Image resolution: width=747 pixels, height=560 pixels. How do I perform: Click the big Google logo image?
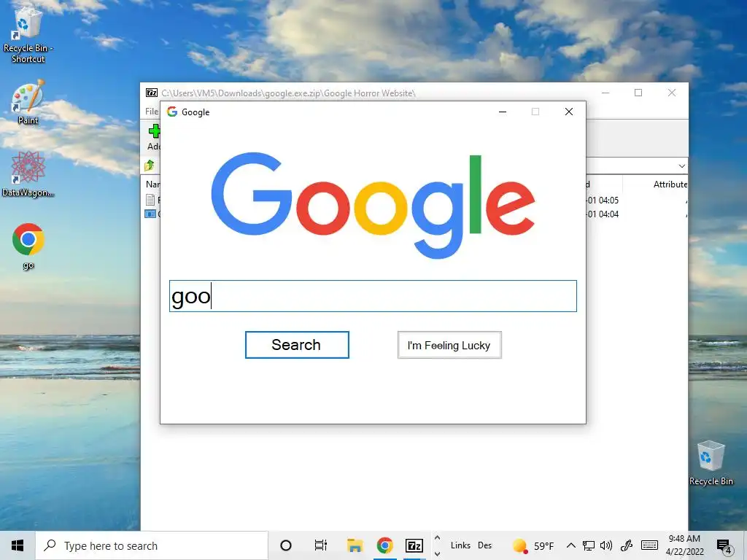point(373,205)
